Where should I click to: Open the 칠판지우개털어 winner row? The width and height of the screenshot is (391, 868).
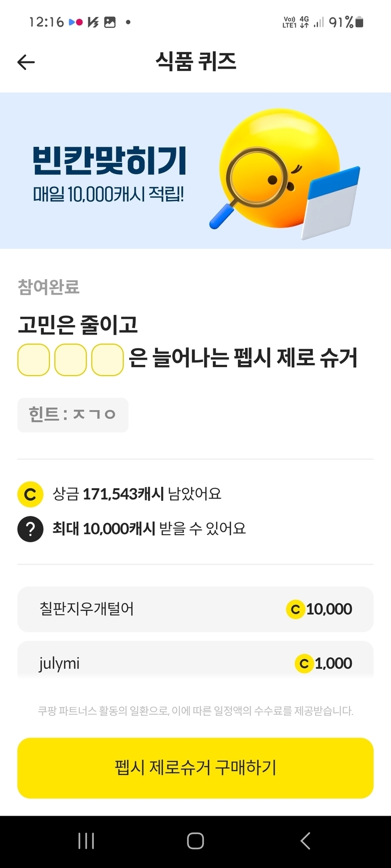[x=195, y=610]
